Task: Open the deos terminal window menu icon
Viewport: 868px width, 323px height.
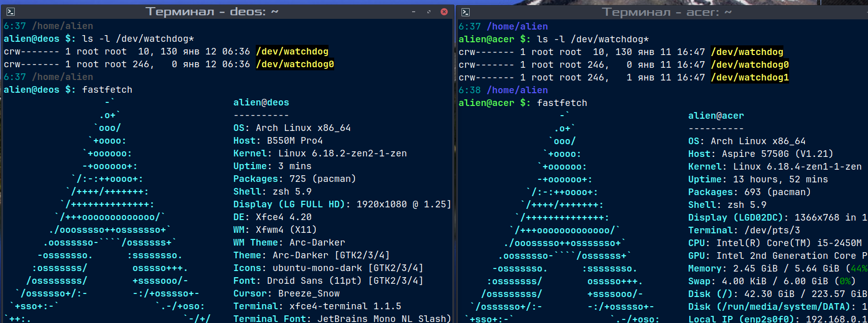Action: (11, 11)
